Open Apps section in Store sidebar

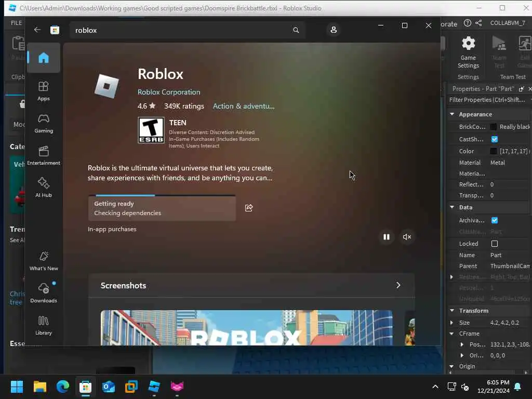point(44,91)
